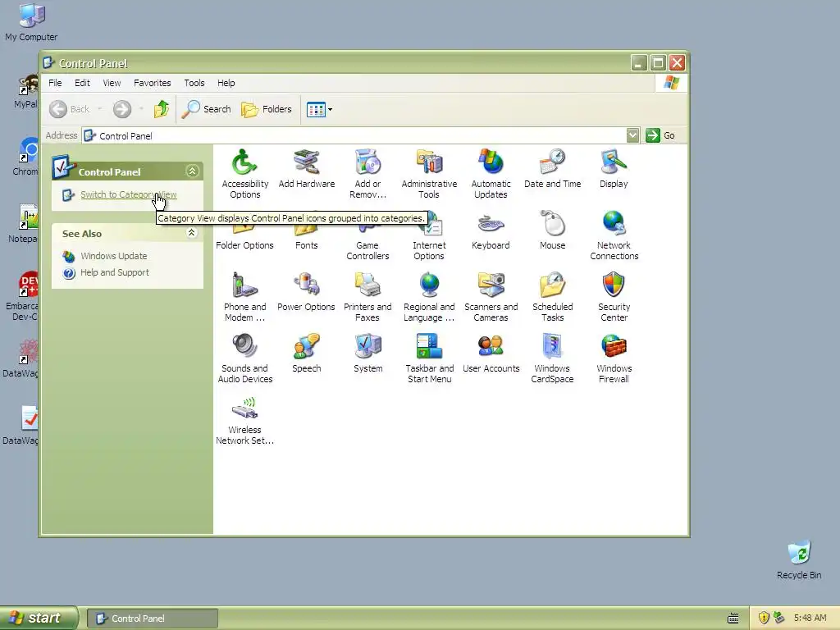
Task: Maximize the Control Panel window
Action: [x=658, y=63]
